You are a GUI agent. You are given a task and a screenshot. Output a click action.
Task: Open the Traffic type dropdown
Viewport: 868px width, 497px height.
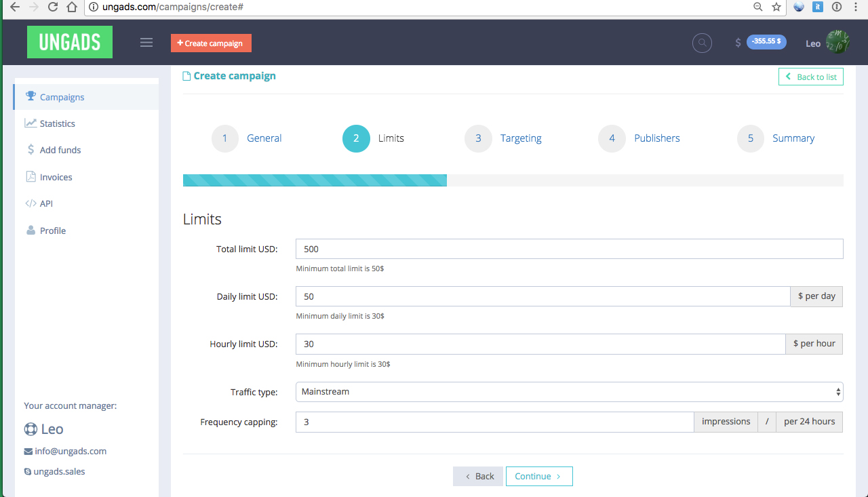[x=570, y=392]
